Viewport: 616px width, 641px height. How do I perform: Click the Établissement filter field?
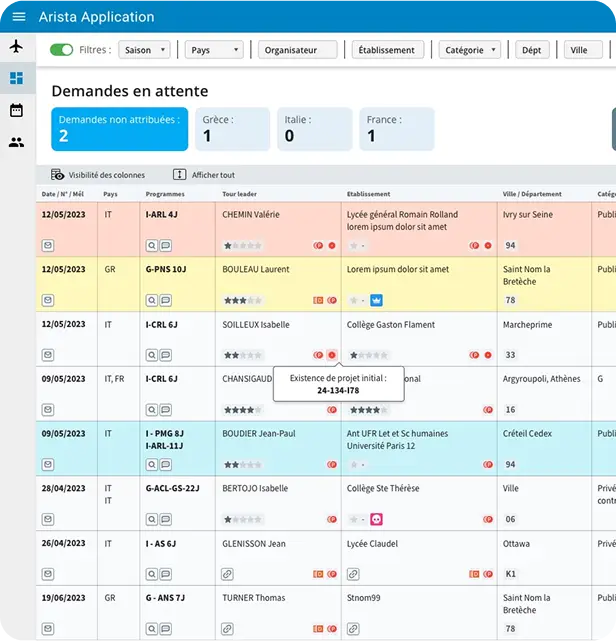point(388,50)
